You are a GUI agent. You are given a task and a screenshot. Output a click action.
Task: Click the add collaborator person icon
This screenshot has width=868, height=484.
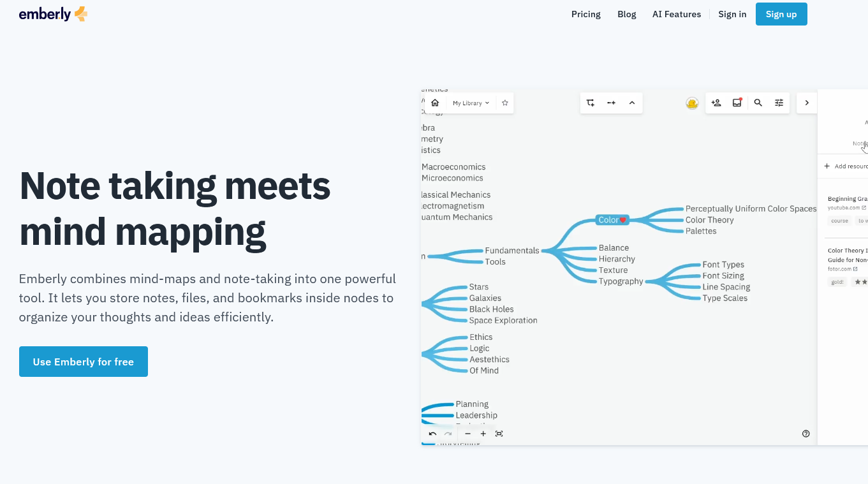point(716,103)
